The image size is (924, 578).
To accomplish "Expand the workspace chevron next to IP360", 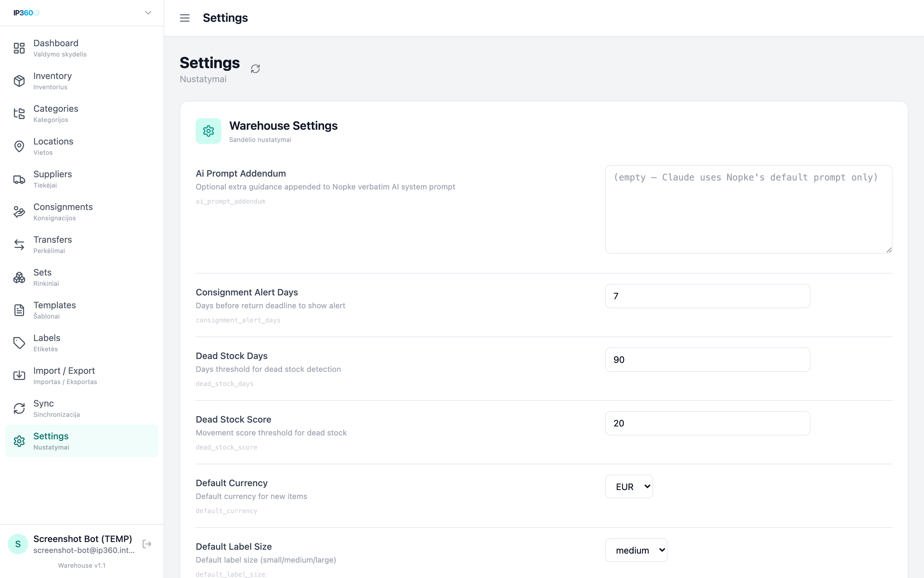I will (x=148, y=13).
